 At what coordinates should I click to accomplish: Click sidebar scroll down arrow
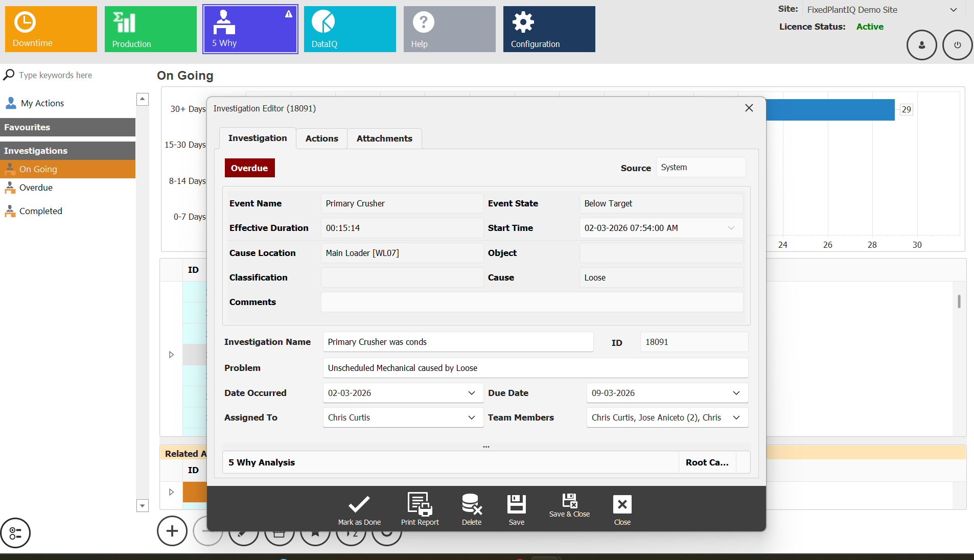143,506
